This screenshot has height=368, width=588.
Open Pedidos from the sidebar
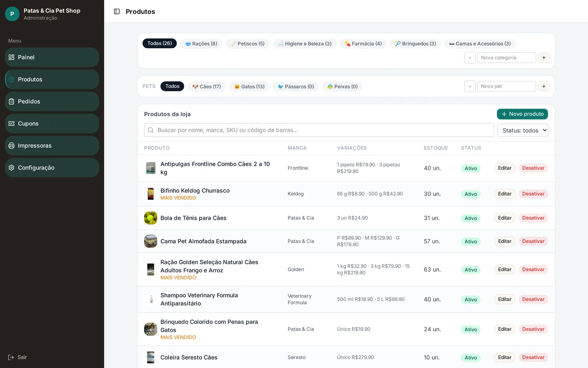(52, 101)
